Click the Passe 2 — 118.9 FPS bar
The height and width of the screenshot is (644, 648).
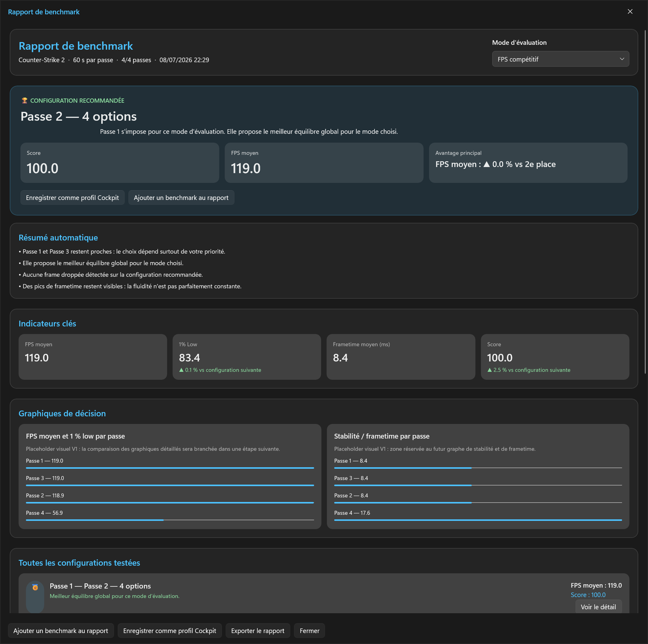pos(170,503)
